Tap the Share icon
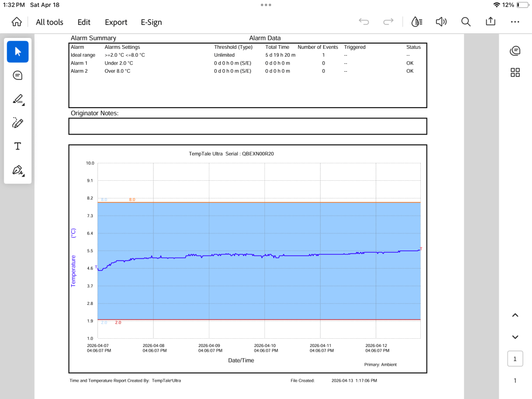Image resolution: width=532 pixels, height=399 pixels. (490, 22)
